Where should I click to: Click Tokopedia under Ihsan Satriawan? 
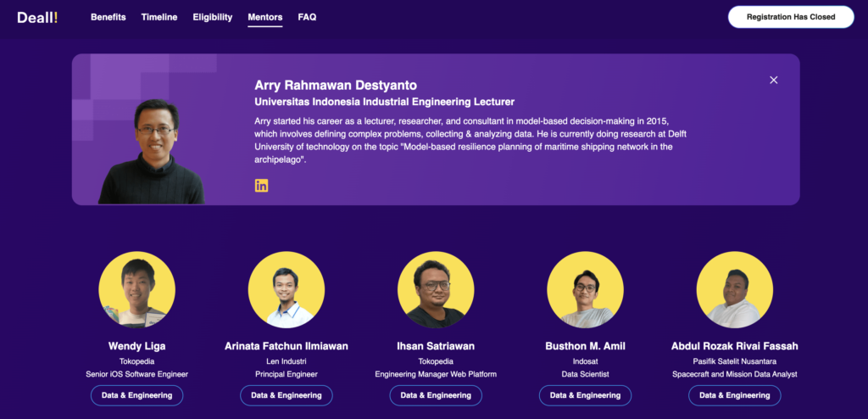coord(436,361)
